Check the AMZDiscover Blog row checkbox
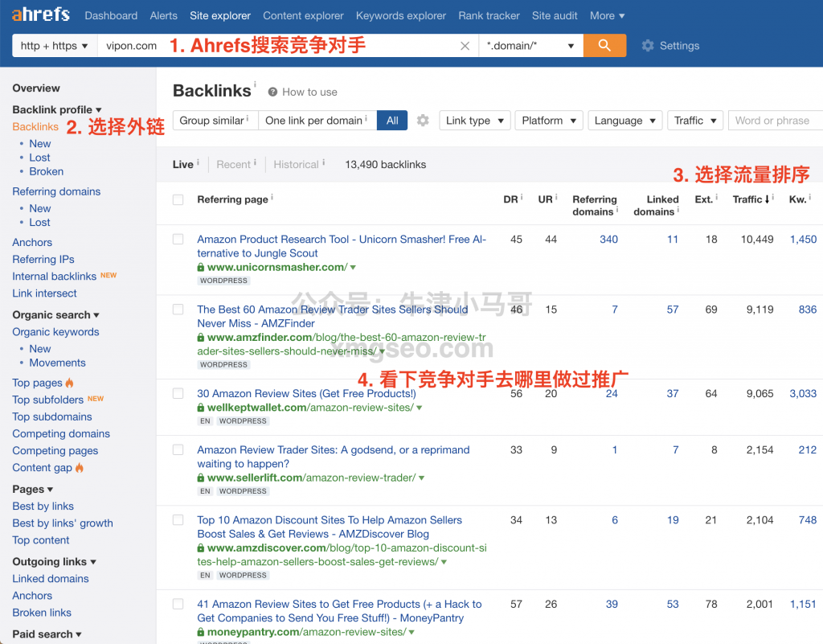823x644 pixels. coord(178,520)
